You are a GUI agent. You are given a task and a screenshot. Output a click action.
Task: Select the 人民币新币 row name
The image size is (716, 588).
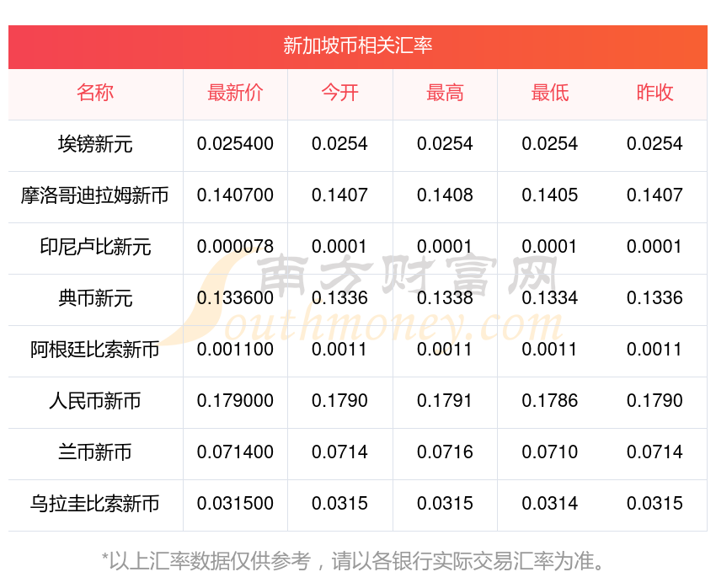tap(95, 401)
